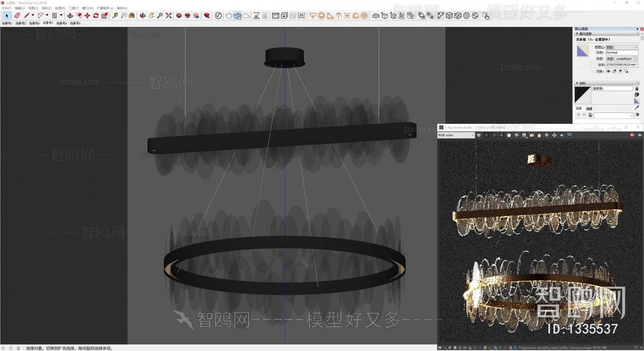Select the Push/Pull tool
644x351 pixels.
point(70,16)
